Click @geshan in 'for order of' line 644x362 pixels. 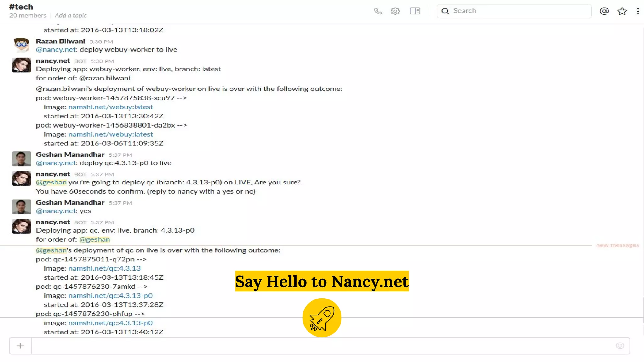pyautogui.click(x=95, y=239)
